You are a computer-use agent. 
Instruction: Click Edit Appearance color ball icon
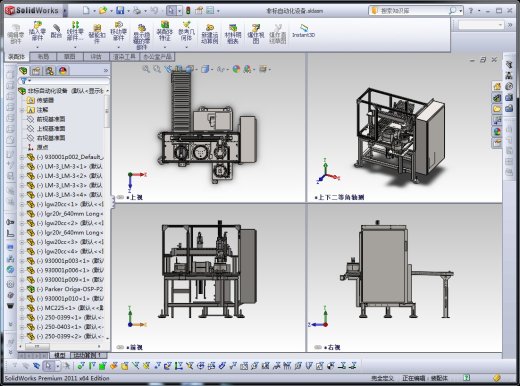236,69
